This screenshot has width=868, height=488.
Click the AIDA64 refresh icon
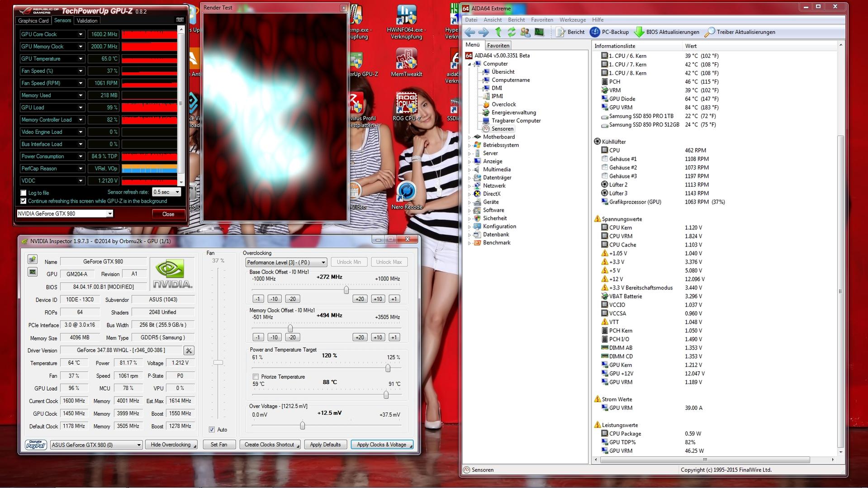click(512, 32)
